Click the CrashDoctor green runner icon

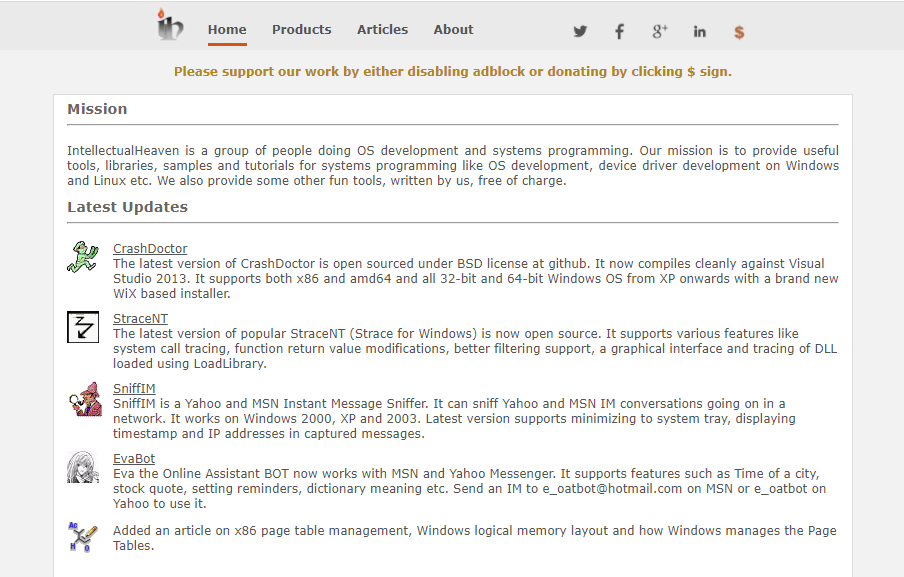tap(83, 257)
